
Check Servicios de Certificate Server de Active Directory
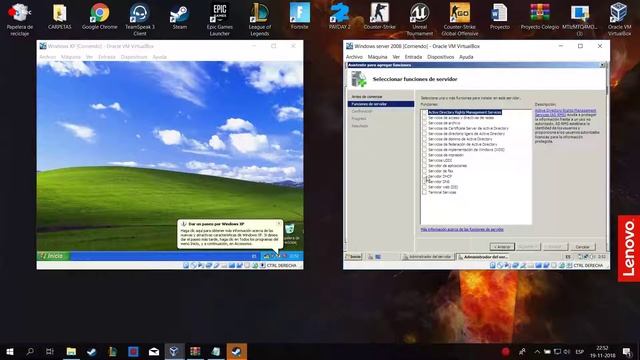click(x=424, y=128)
